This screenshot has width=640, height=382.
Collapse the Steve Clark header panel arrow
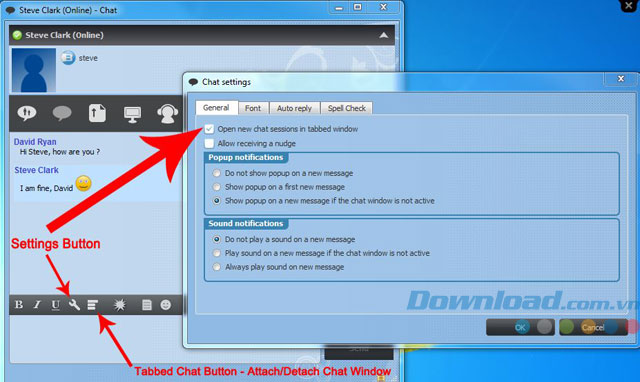pyautogui.click(x=383, y=35)
